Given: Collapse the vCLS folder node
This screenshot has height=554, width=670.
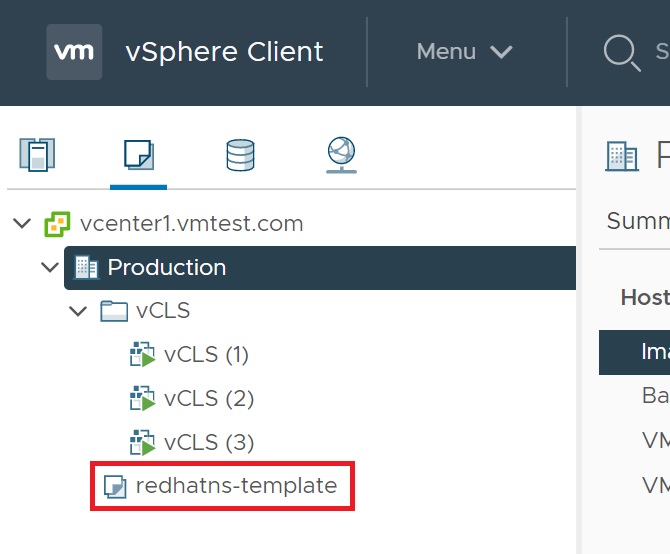Looking at the screenshot, I should click(x=78, y=311).
